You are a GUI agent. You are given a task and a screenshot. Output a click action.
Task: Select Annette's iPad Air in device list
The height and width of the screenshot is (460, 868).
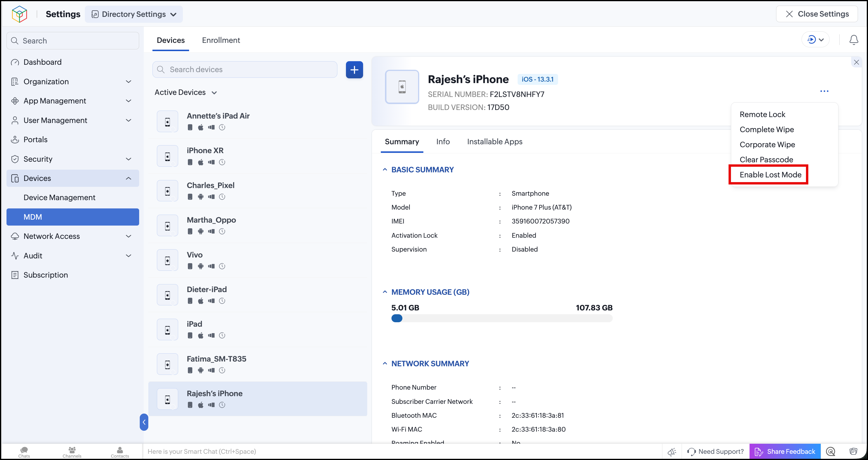258,122
